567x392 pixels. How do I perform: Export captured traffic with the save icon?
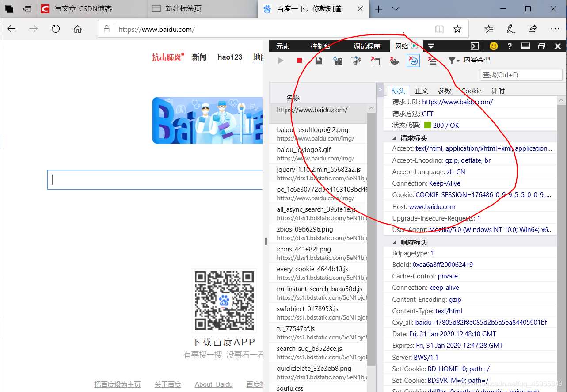point(319,61)
